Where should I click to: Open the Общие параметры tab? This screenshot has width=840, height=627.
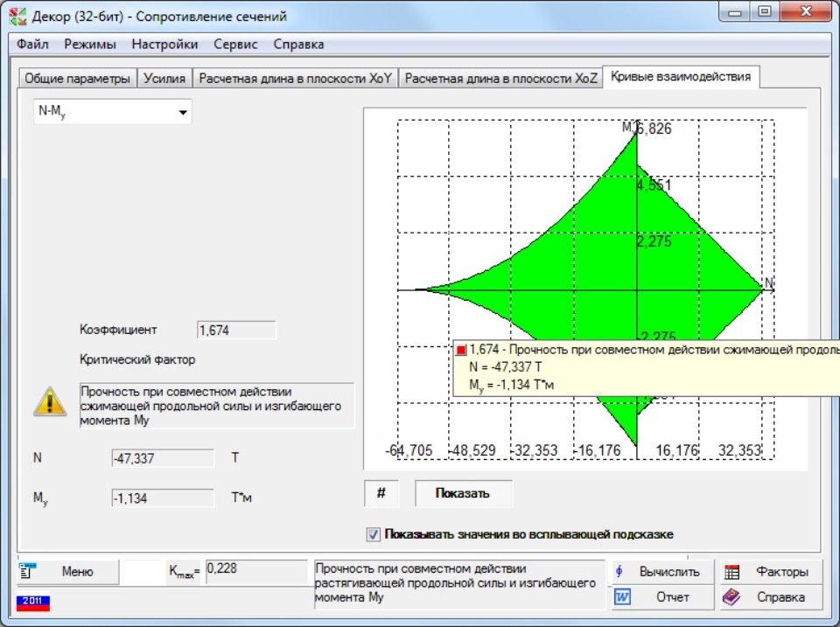click(77, 78)
